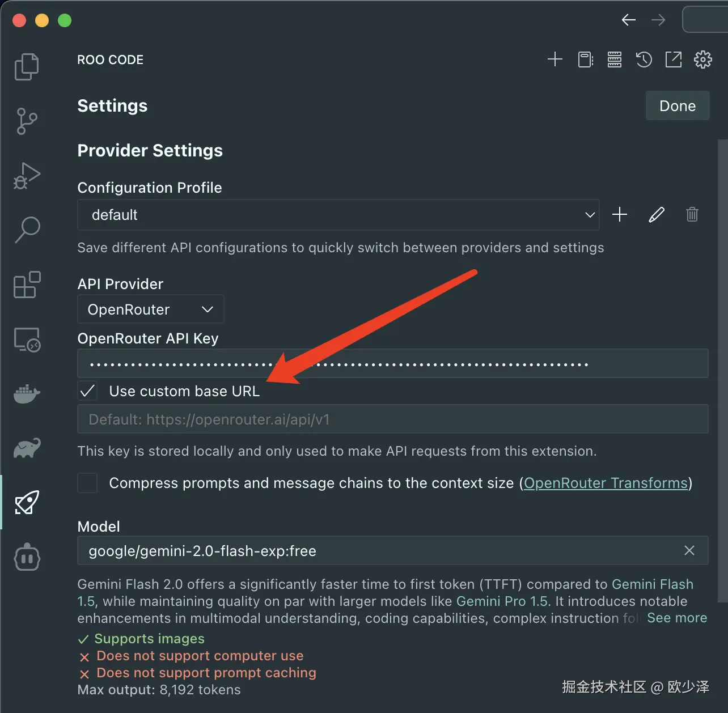Open the Docker whale icon

click(27, 393)
